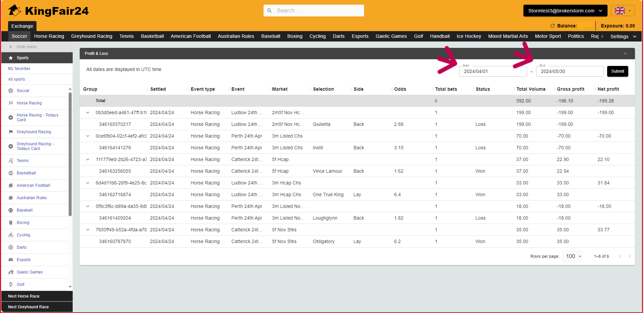Image resolution: width=644 pixels, height=313 pixels.
Task: Click the Australian Rules icon in sidebar
Action: pyautogui.click(x=11, y=198)
